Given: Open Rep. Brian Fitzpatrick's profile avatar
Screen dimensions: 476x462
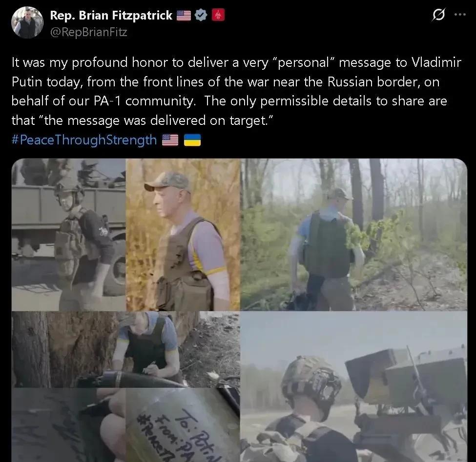Looking at the screenshot, I should 27,22.
